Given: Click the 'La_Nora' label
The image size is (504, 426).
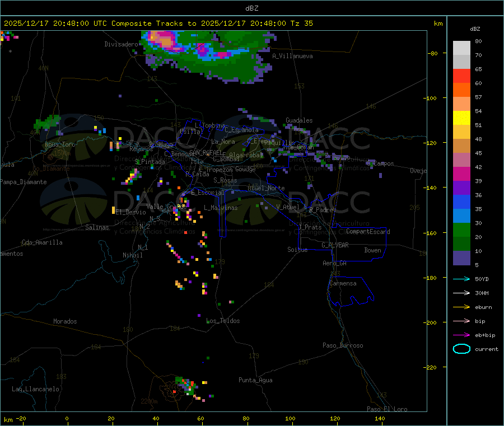Looking at the screenshot, I should pyautogui.click(x=223, y=142).
